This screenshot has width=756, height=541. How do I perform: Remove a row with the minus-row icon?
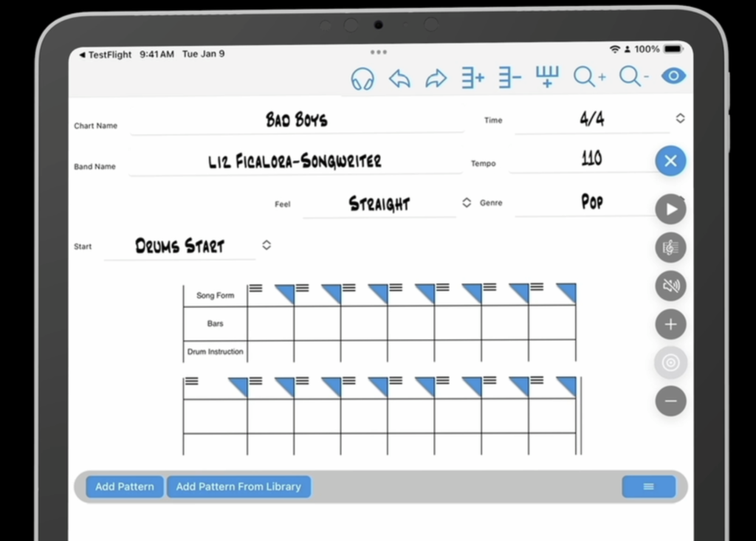click(x=509, y=77)
